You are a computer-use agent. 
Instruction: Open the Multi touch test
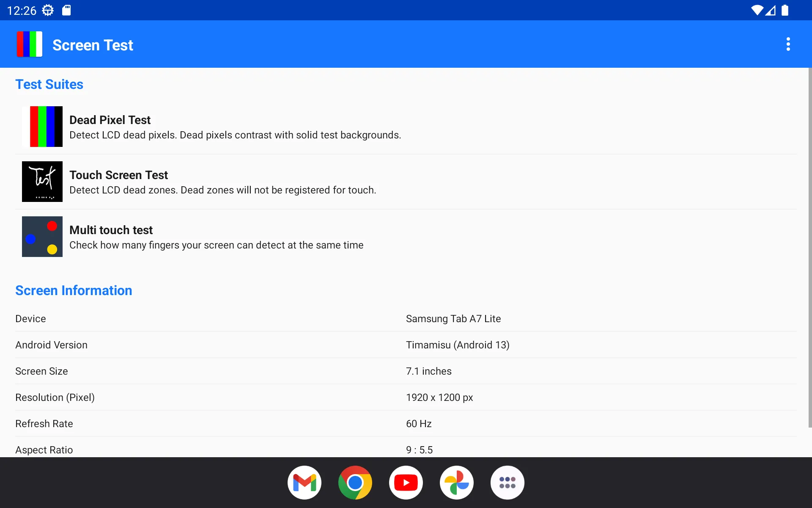[x=216, y=237]
